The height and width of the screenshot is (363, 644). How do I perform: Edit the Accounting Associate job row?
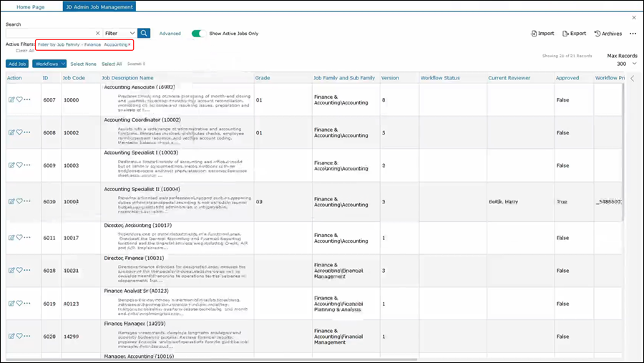point(11,100)
